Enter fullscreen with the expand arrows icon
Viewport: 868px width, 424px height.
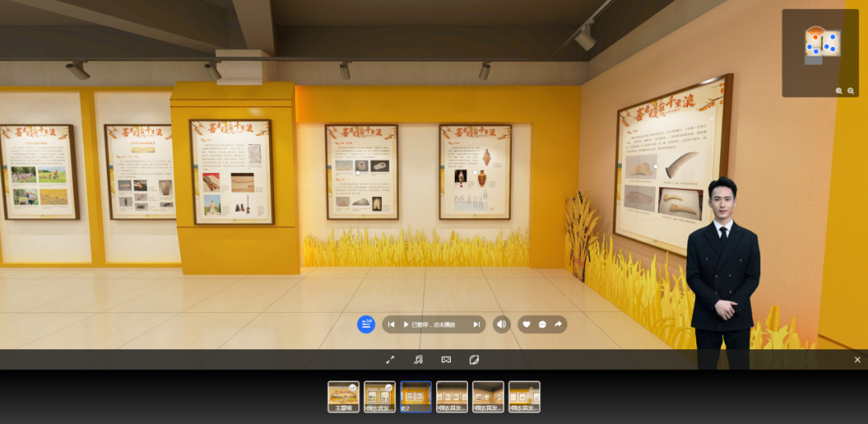(x=390, y=360)
